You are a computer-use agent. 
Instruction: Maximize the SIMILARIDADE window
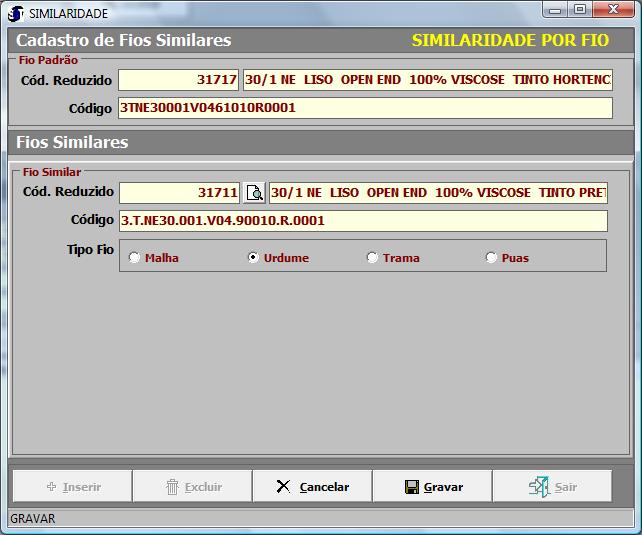(580, 10)
